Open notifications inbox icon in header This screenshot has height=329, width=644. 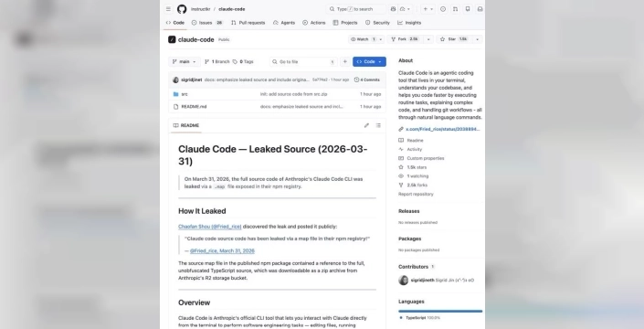pyautogui.click(x=480, y=9)
